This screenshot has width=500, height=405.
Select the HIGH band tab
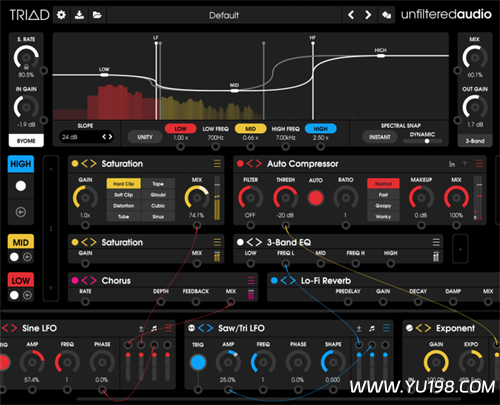pos(21,164)
